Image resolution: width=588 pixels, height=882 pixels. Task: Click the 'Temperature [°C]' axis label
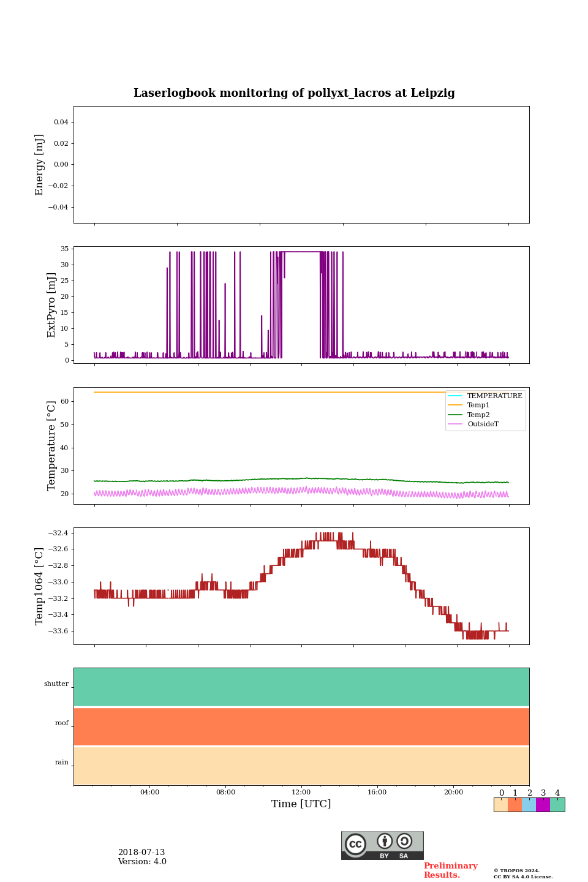[51, 445]
